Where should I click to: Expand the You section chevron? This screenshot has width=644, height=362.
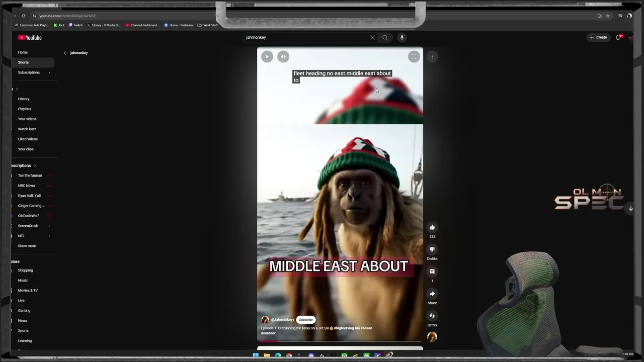[17, 89]
